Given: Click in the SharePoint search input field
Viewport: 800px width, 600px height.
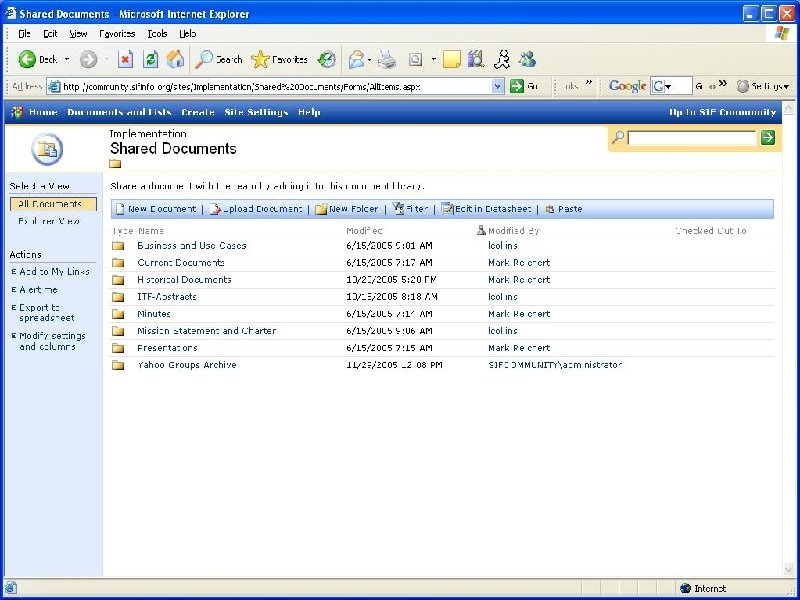Looking at the screenshot, I should pos(691,137).
